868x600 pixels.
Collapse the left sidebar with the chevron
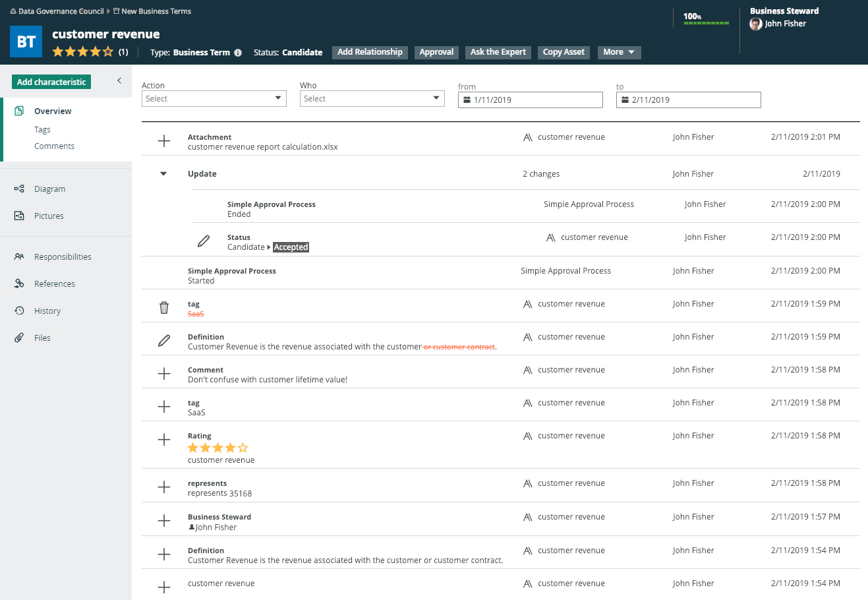(119, 80)
